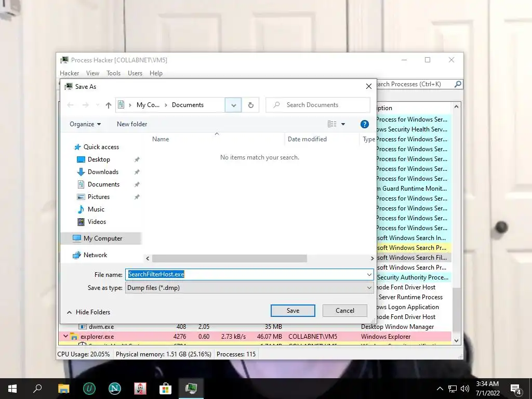The image size is (532, 399).
Task: Click the Cancel button
Action: (x=345, y=311)
